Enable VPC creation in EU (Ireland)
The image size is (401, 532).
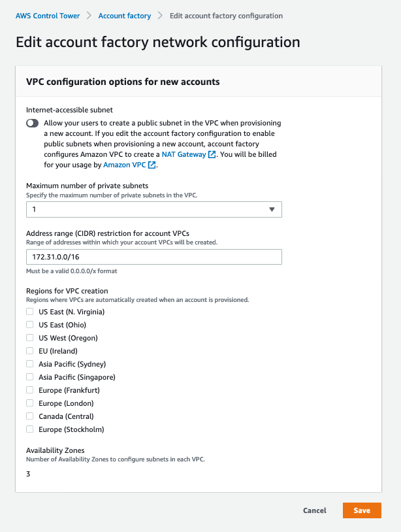[29, 351]
